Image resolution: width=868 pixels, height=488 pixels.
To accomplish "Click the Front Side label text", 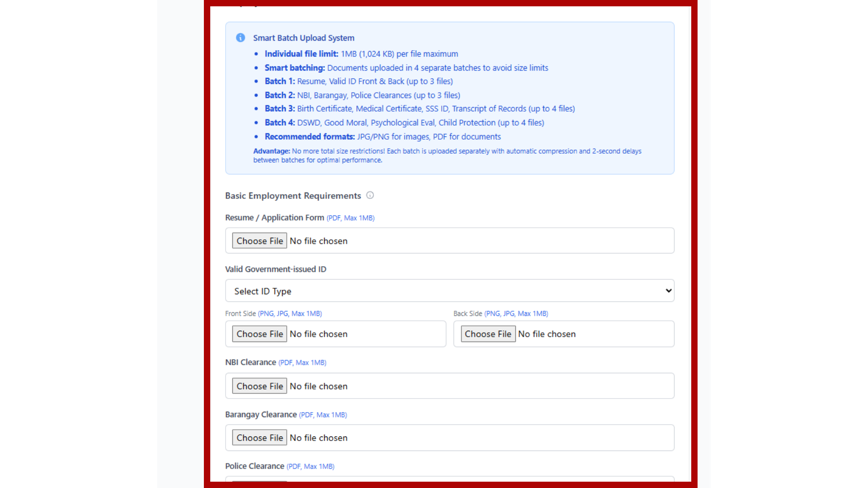I will pos(240,314).
